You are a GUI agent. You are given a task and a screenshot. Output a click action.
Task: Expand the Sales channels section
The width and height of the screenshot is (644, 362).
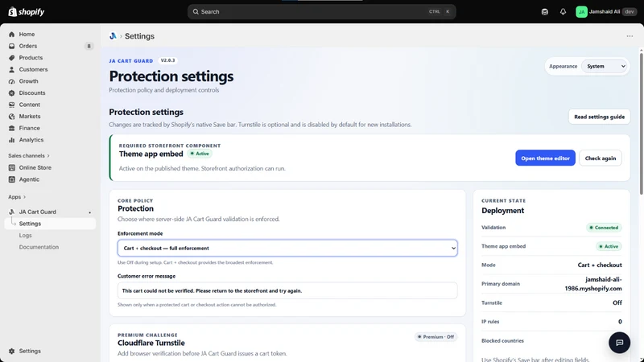(x=29, y=156)
